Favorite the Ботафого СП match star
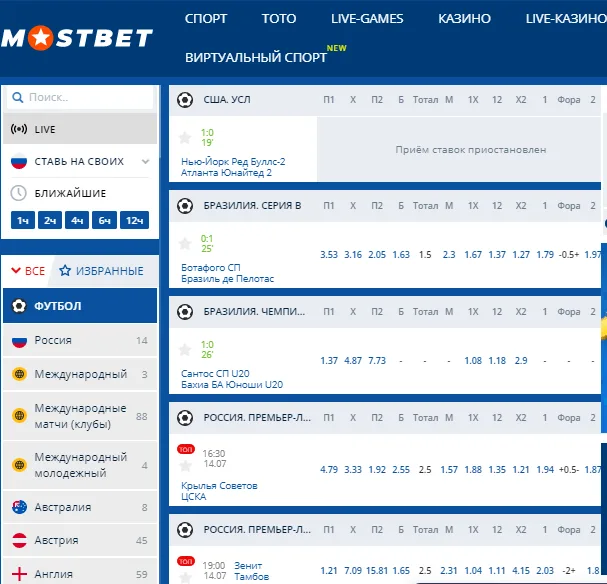The image size is (607, 584). 185,243
